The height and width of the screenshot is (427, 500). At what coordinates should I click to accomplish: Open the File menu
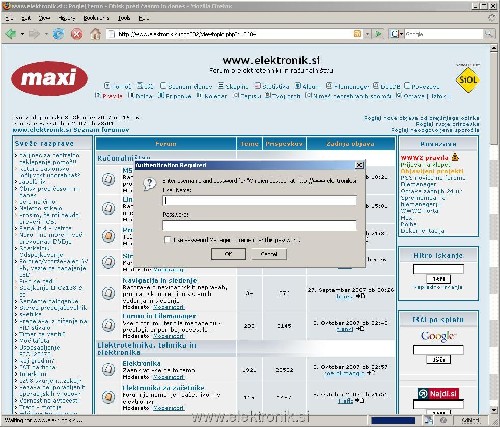tap(10, 18)
